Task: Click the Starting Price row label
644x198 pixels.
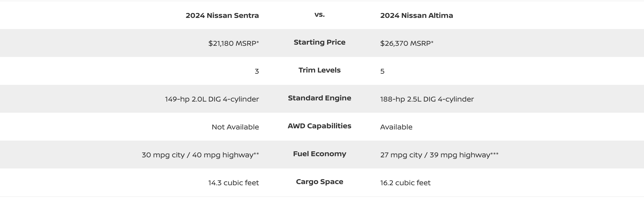Action: pos(319,42)
